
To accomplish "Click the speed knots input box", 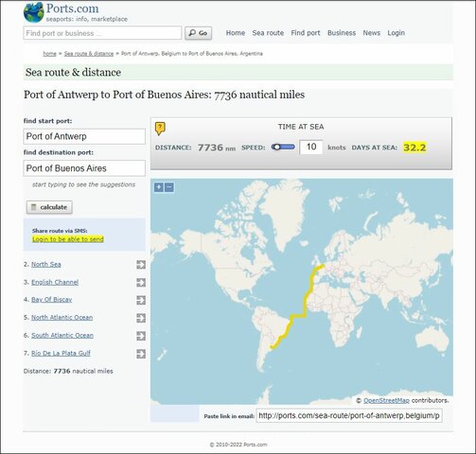I will tap(311, 147).
